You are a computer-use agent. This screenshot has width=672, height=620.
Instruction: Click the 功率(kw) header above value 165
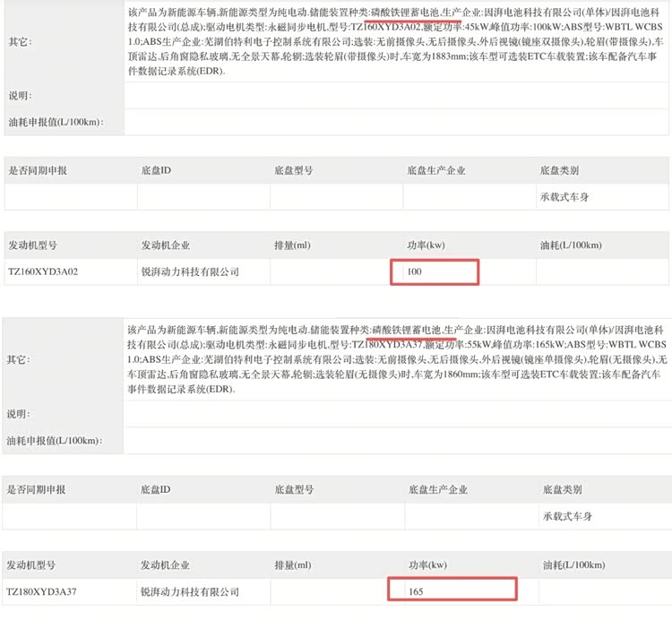[x=427, y=565]
